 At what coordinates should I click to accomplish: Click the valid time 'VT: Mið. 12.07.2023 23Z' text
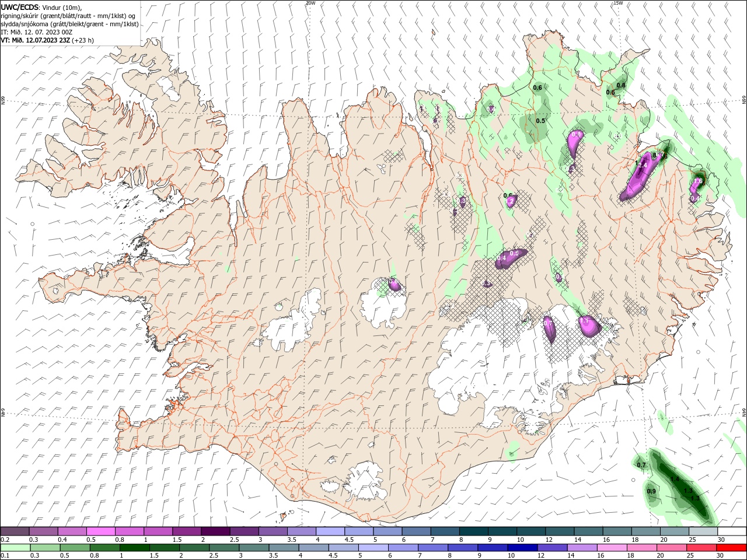tap(36, 40)
